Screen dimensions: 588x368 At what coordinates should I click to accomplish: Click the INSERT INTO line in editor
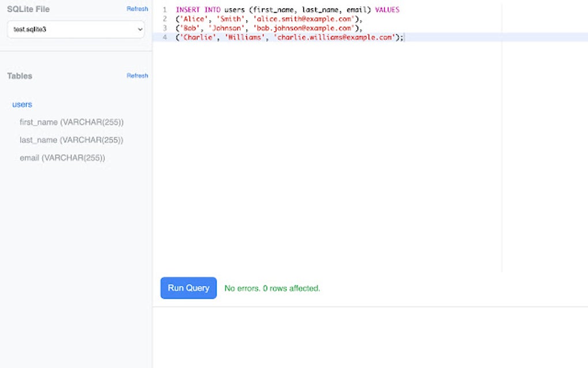(288, 10)
